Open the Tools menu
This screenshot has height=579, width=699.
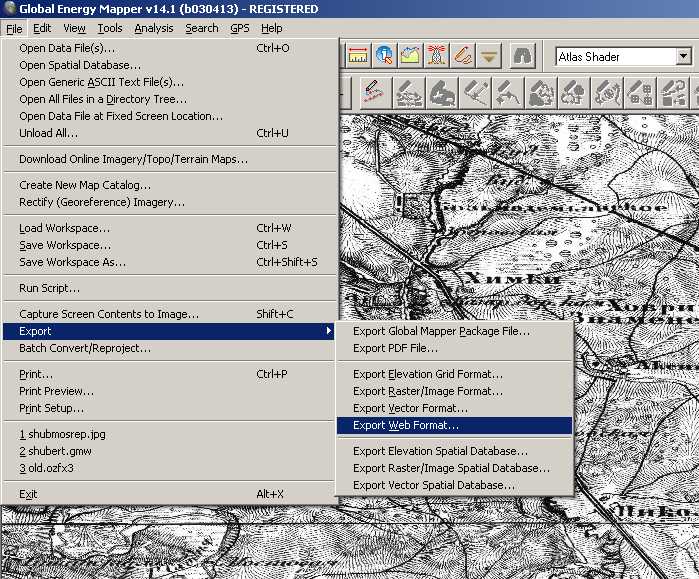[x=110, y=28]
